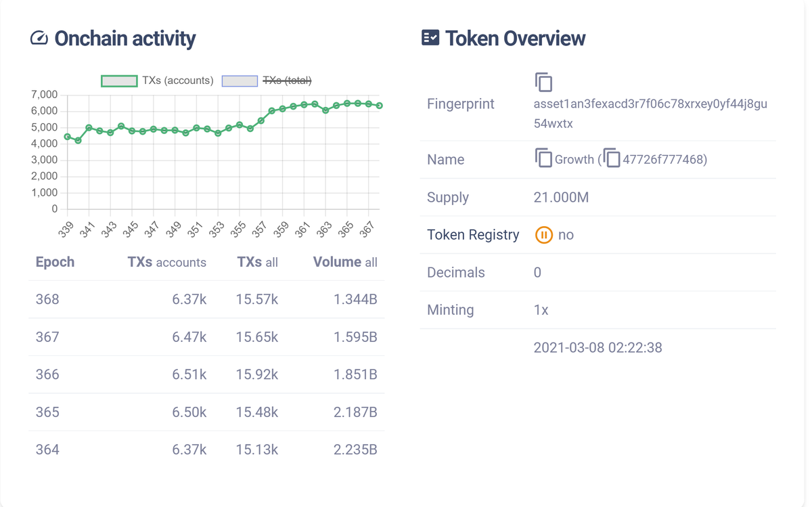
Task: Click the Token Overview heading
Action: pos(516,39)
